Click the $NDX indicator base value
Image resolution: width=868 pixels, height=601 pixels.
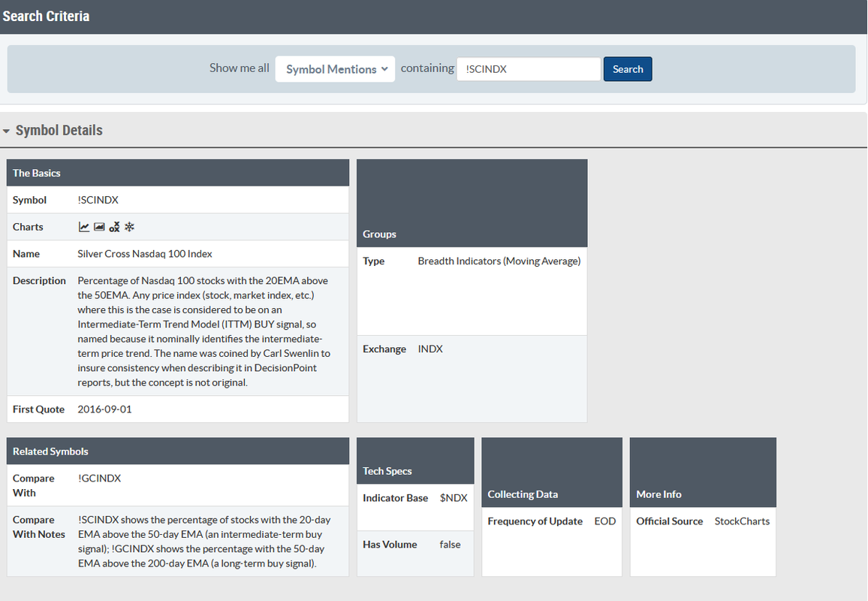pos(454,498)
